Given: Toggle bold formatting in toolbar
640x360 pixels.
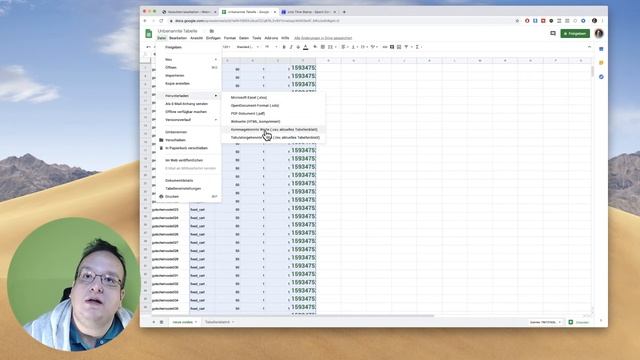Looking at the screenshot, I should click(284, 47).
